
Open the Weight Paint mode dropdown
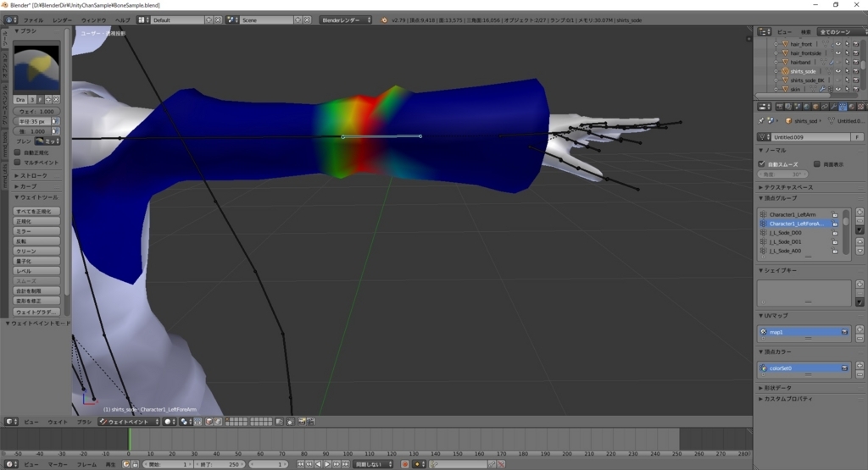129,422
